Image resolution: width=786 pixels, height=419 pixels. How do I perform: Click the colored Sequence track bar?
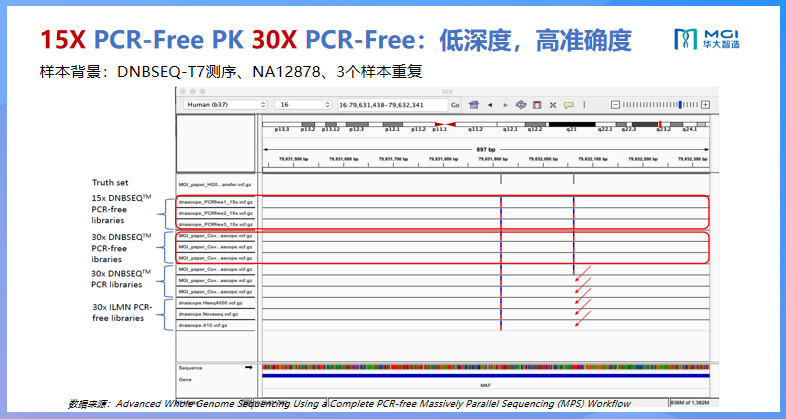[486, 367]
